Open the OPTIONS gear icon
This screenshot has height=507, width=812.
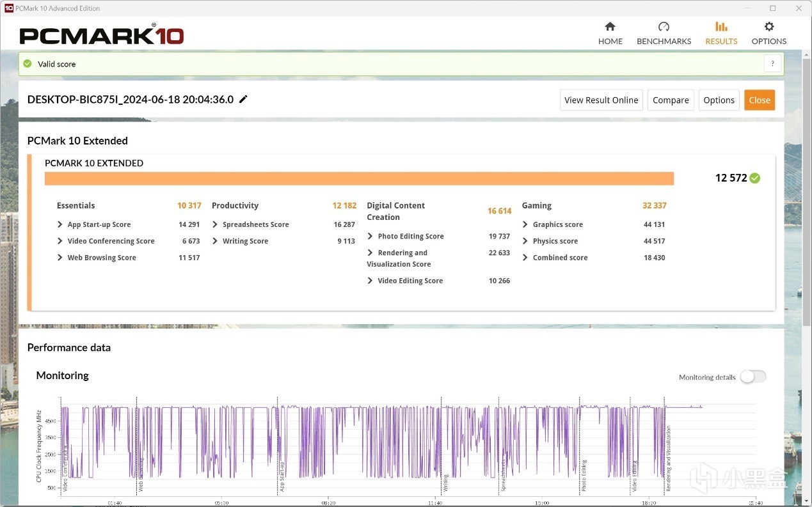coord(769,26)
